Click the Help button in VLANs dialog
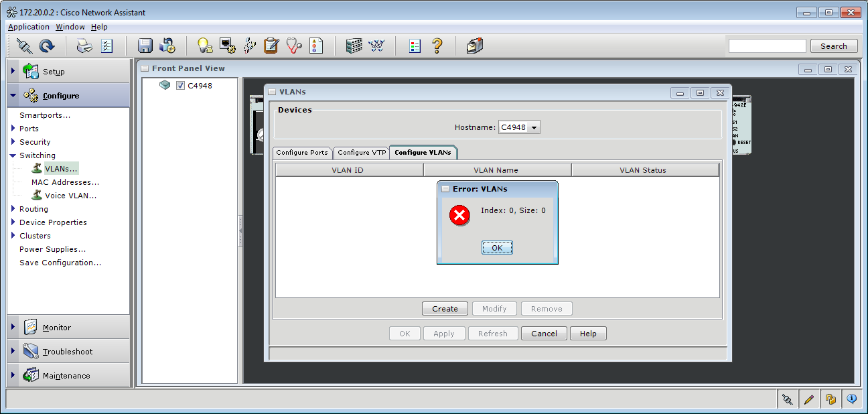 tap(588, 334)
